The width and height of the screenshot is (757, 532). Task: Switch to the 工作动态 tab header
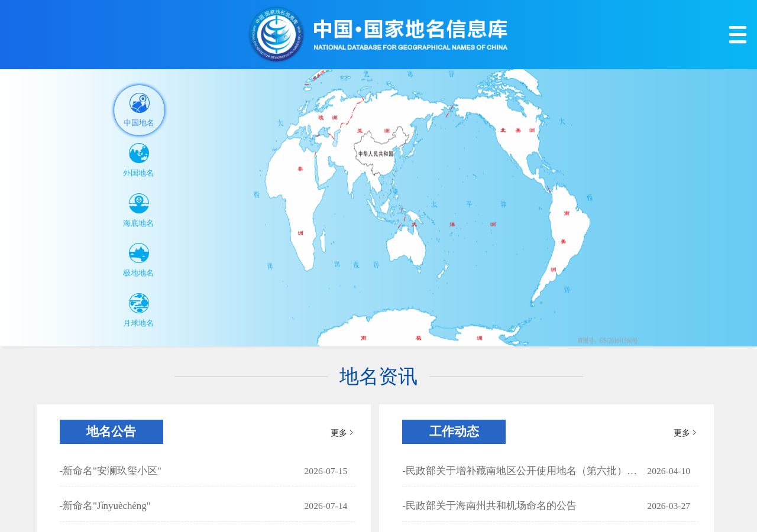tap(454, 432)
